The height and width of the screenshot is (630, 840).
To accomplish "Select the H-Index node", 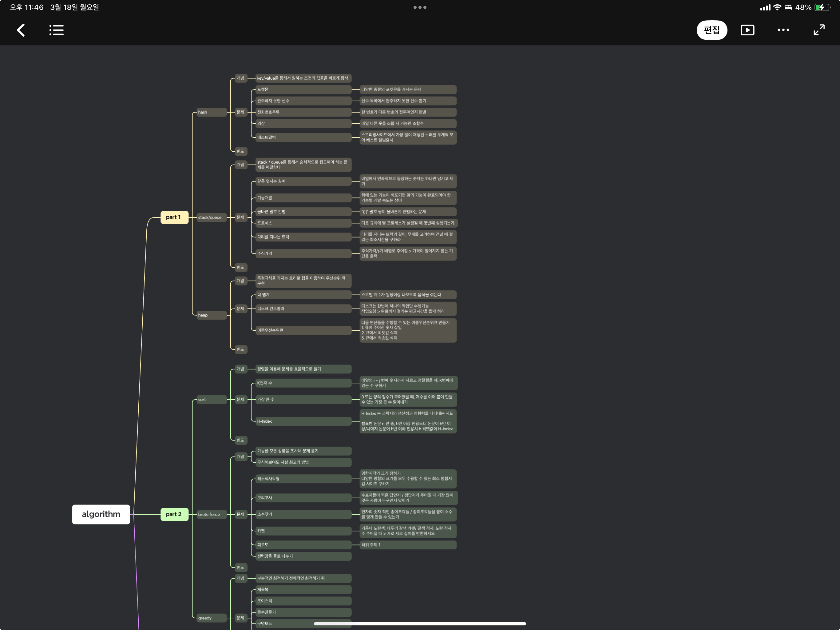I will pos(303,421).
